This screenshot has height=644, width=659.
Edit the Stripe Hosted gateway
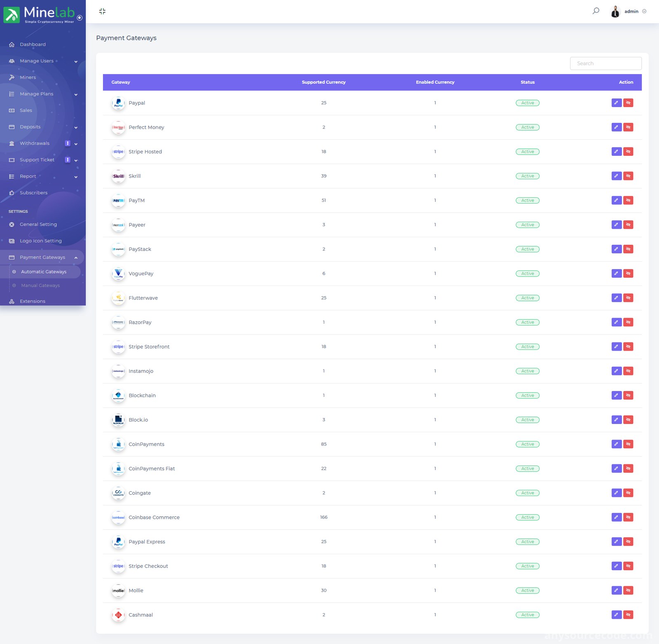pos(616,152)
